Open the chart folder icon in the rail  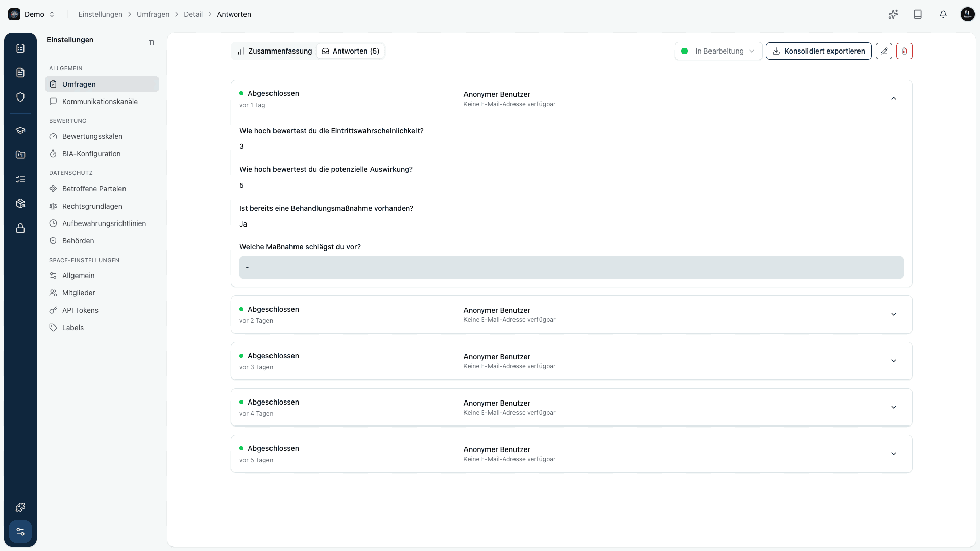pos(20,155)
